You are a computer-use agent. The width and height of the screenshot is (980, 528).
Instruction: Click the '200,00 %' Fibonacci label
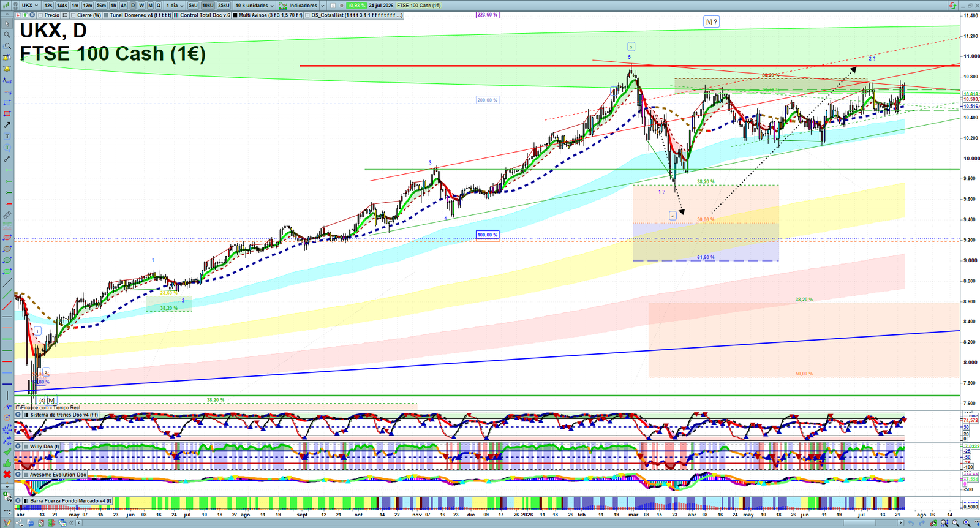pos(488,100)
